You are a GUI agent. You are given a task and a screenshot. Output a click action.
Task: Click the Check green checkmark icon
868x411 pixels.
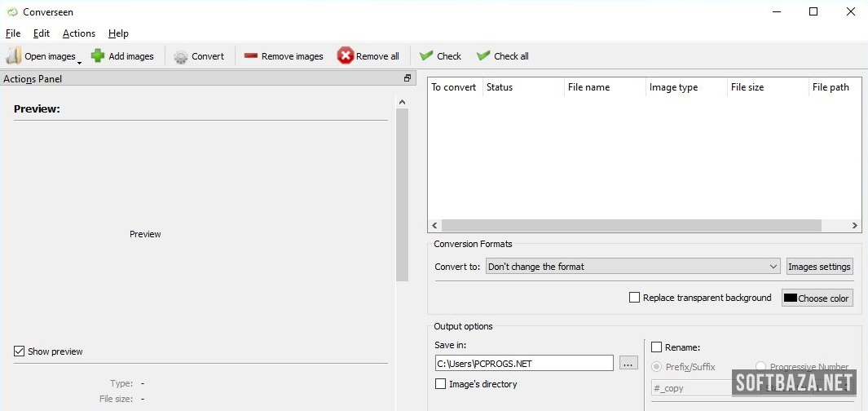[425, 56]
